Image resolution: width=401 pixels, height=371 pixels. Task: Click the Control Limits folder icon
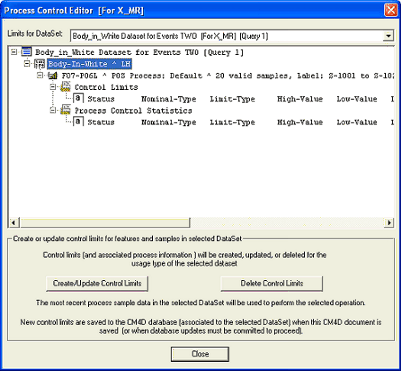coord(66,87)
